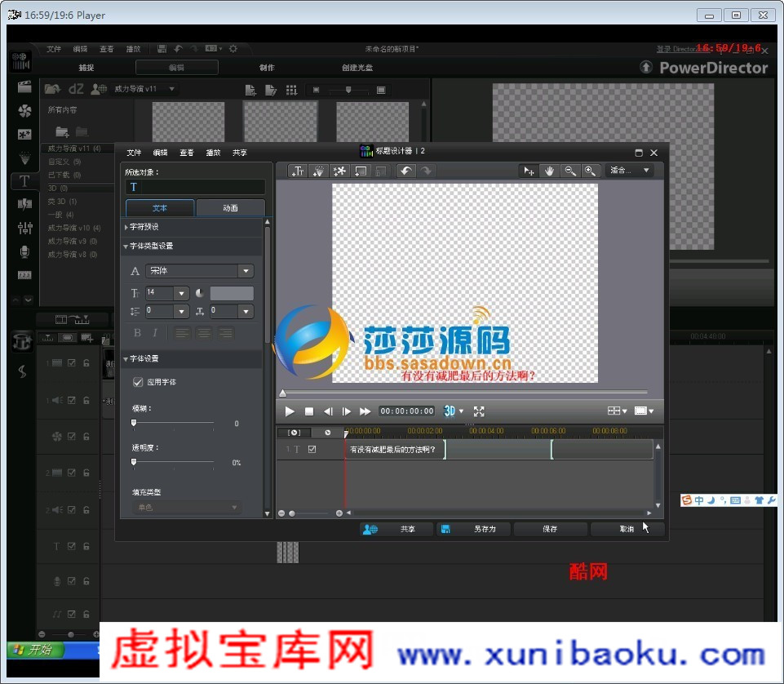784x684 pixels.
Task: Open the Audio Mixing Room sidebar icon
Action: tap(24, 228)
